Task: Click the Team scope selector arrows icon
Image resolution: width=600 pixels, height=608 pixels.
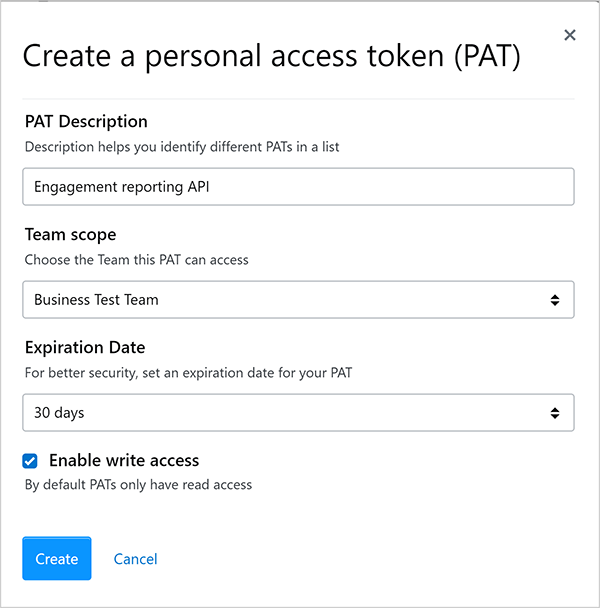Action: [x=555, y=299]
